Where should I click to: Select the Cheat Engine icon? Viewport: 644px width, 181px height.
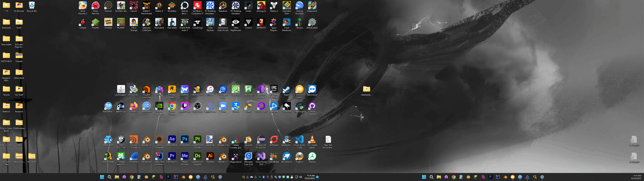pos(300,107)
